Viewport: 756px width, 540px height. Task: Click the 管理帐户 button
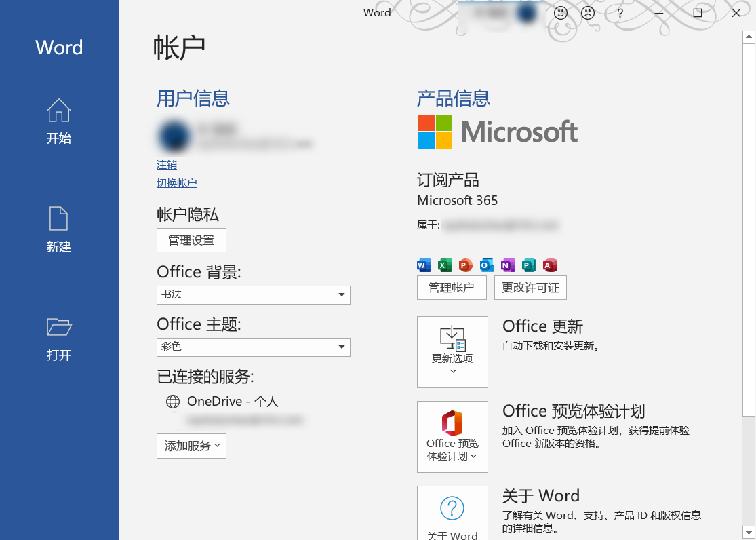tap(452, 288)
